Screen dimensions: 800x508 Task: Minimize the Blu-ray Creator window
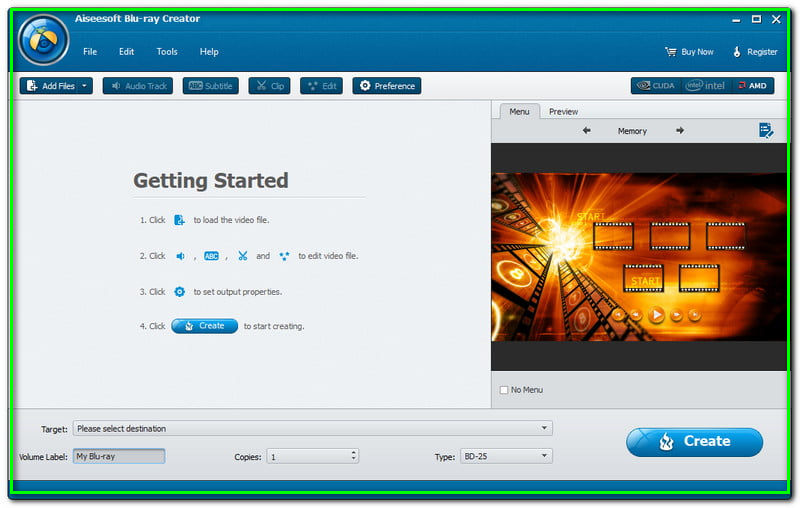pyautogui.click(x=736, y=20)
